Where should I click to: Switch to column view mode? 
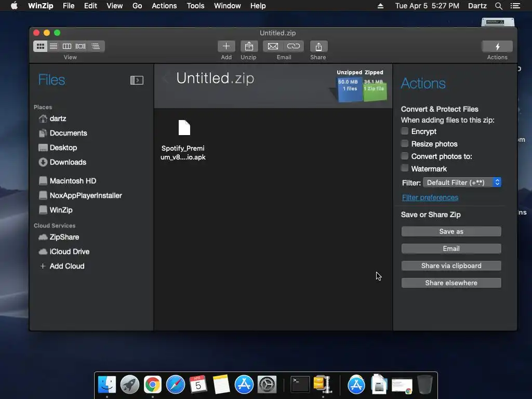pos(67,46)
